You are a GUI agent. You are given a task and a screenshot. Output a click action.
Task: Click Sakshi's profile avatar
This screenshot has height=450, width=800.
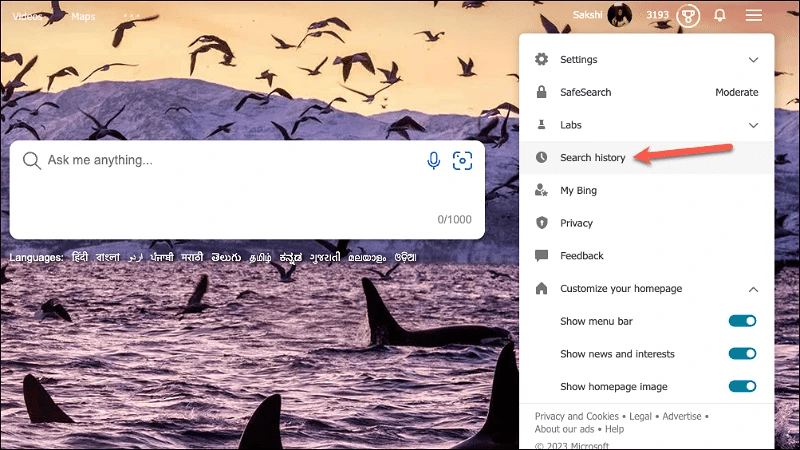pos(620,16)
